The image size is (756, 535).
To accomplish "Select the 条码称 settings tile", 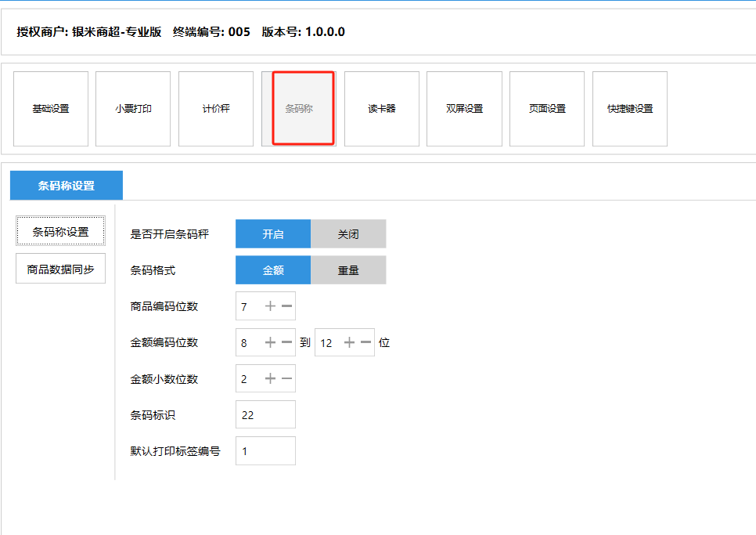I will 299,109.
